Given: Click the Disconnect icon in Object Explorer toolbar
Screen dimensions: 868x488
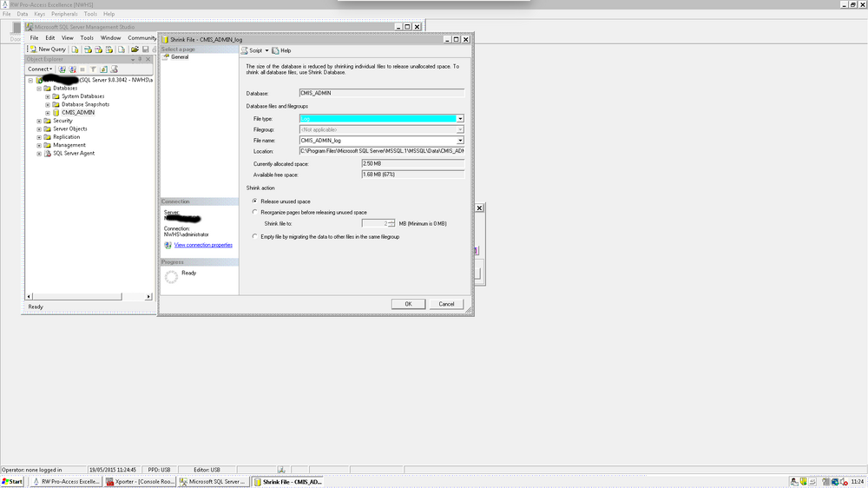Looking at the screenshot, I should pos(73,69).
